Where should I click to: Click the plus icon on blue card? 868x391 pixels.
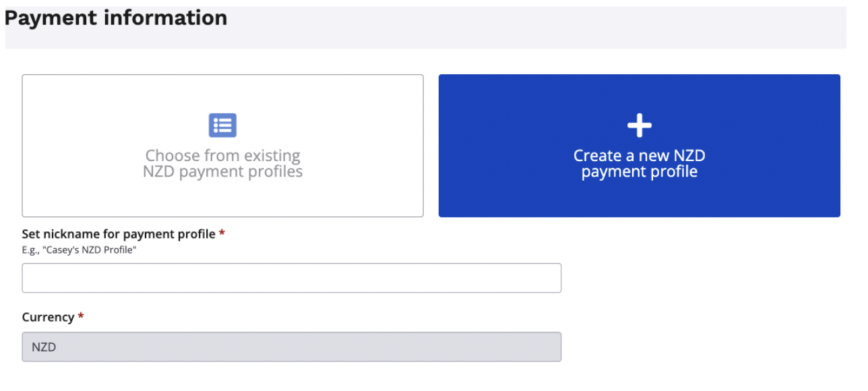point(639,125)
